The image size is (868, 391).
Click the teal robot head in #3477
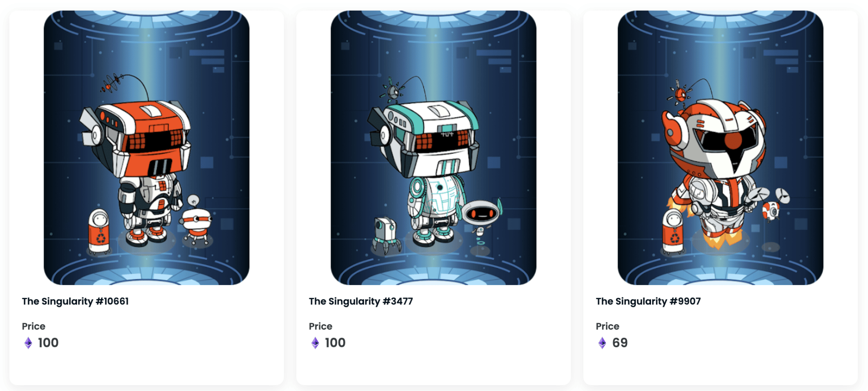[x=426, y=138]
